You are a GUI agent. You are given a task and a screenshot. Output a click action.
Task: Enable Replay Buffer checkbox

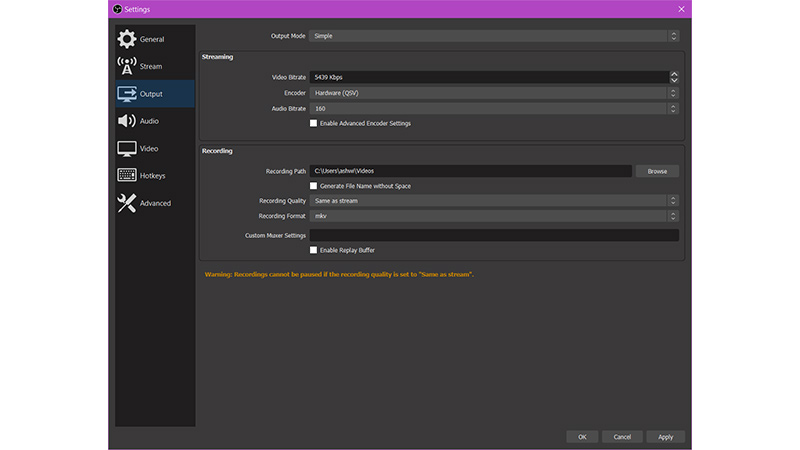pyautogui.click(x=313, y=250)
